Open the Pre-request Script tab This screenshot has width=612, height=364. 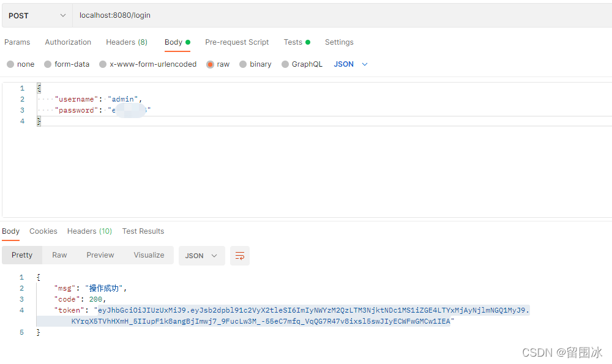click(237, 42)
